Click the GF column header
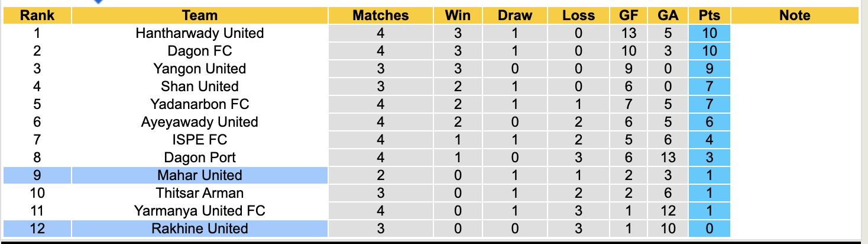868x244 pixels. point(628,15)
